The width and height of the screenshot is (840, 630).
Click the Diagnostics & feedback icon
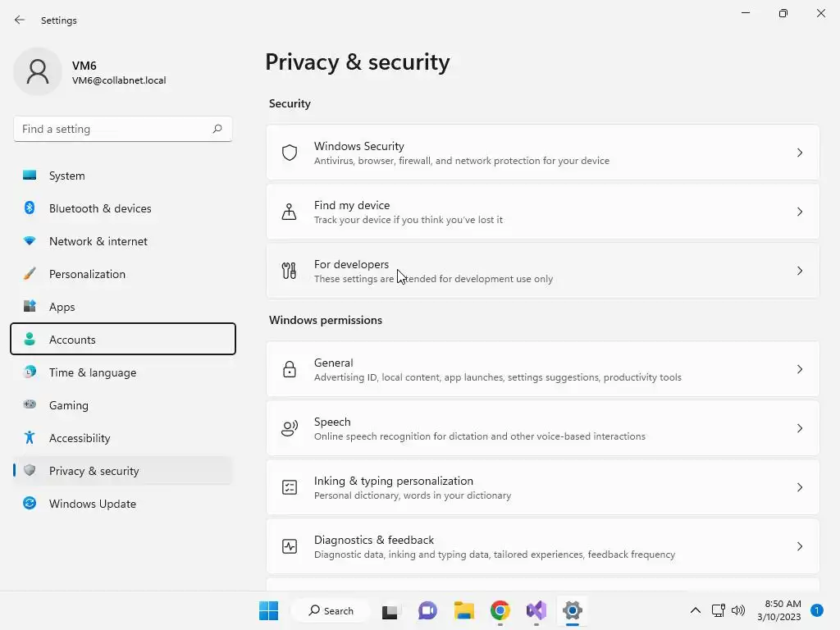pos(290,546)
